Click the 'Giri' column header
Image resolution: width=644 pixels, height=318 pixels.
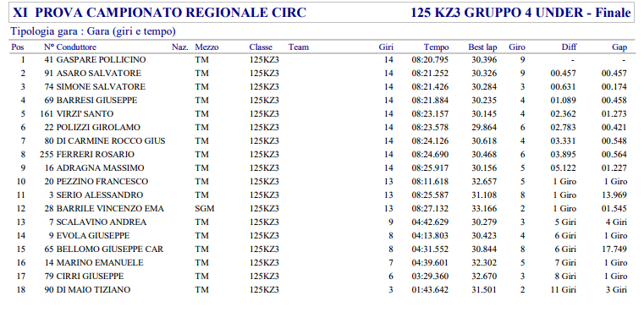click(386, 47)
